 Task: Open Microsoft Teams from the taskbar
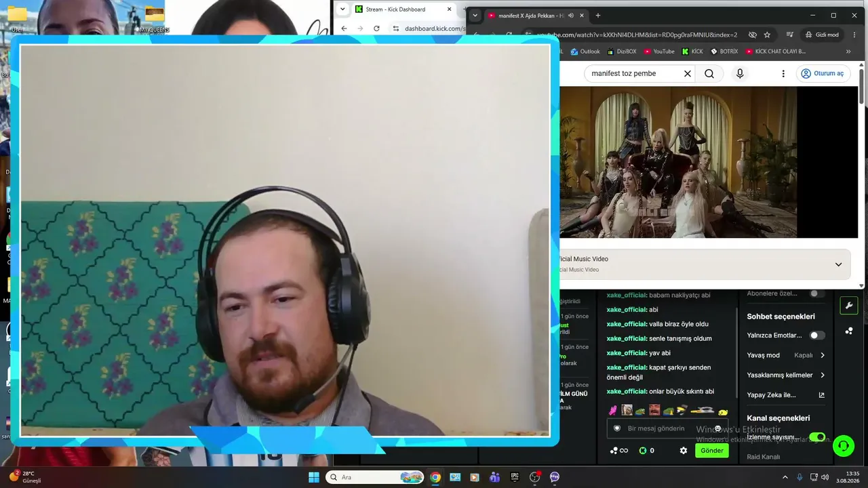point(495,477)
